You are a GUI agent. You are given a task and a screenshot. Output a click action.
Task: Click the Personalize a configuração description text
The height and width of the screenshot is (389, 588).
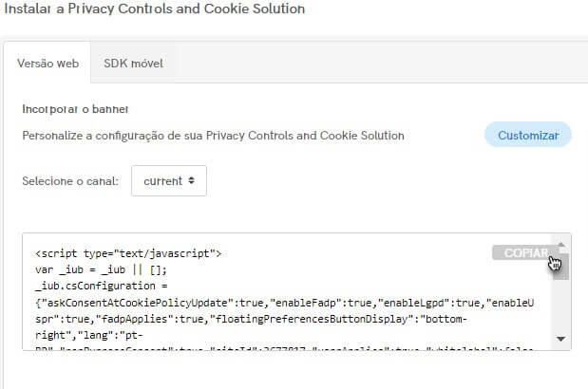(x=213, y=135)
